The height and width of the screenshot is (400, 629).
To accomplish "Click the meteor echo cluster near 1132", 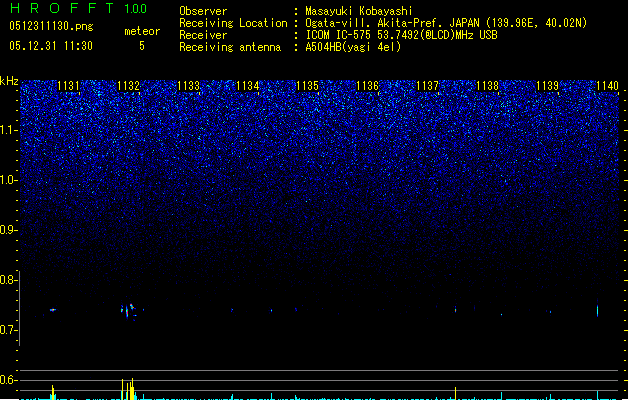I will [x=128, y=311].
